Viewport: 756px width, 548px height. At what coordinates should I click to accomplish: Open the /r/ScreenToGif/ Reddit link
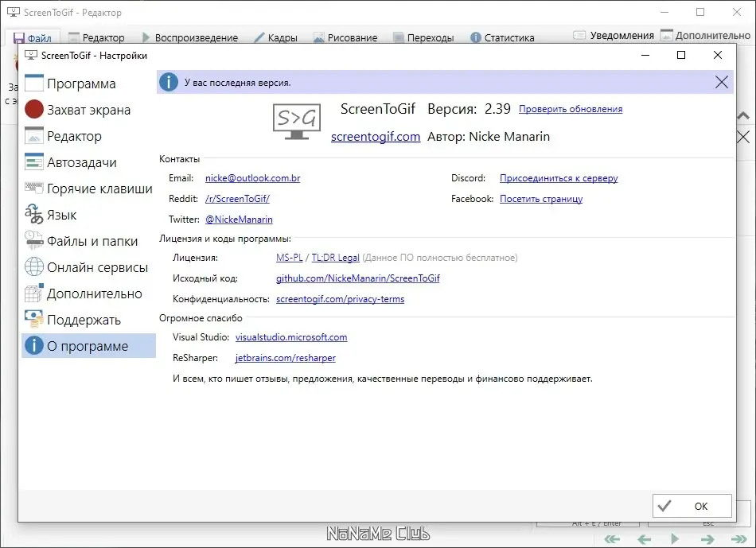[237, 199]
